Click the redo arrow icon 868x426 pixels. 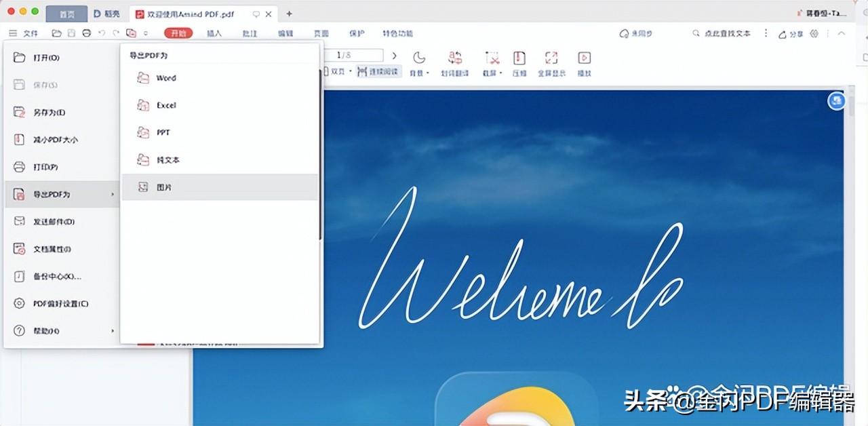(116, 33)
